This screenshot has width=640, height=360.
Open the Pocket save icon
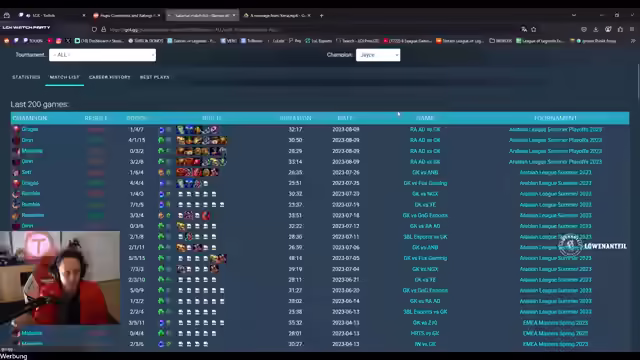tap(584, 29)
